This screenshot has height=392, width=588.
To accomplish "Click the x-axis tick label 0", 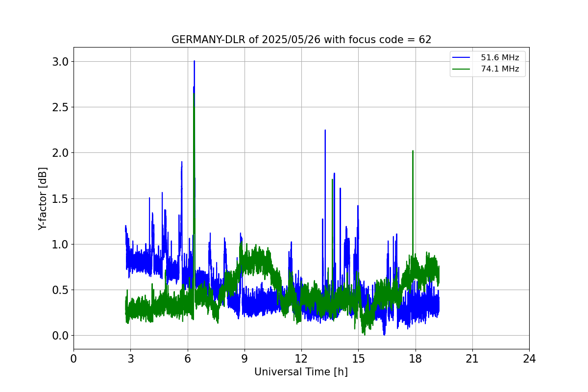I will (x=73, y=359).
